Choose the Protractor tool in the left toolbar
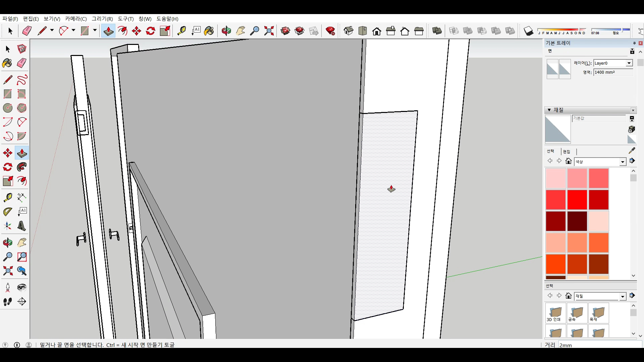This screenshot has width=644, height=362. point(8,212)
